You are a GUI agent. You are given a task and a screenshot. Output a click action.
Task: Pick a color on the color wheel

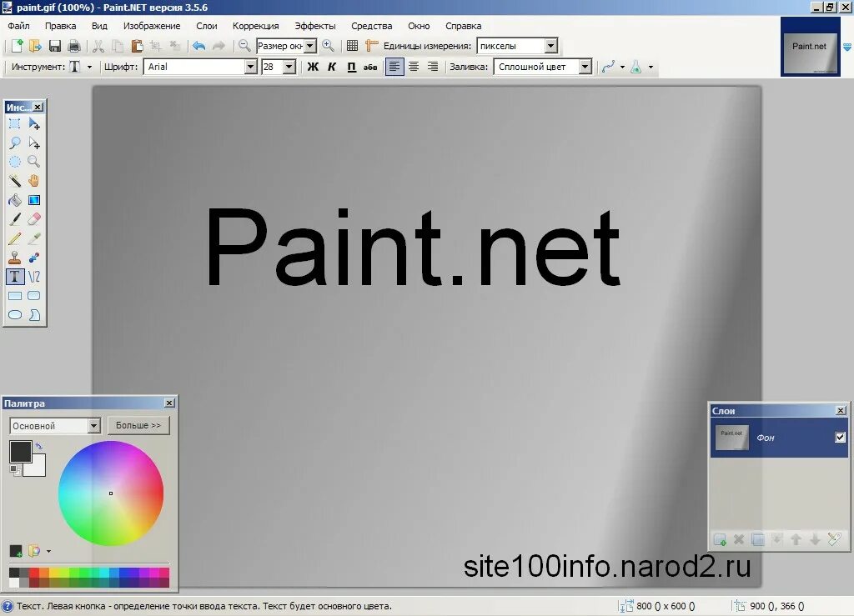(x=111, y=493)
